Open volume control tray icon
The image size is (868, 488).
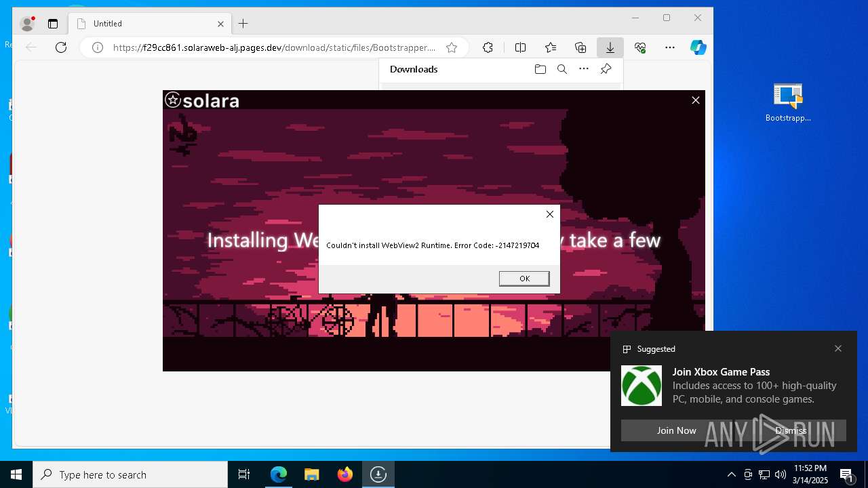point(781,474)
